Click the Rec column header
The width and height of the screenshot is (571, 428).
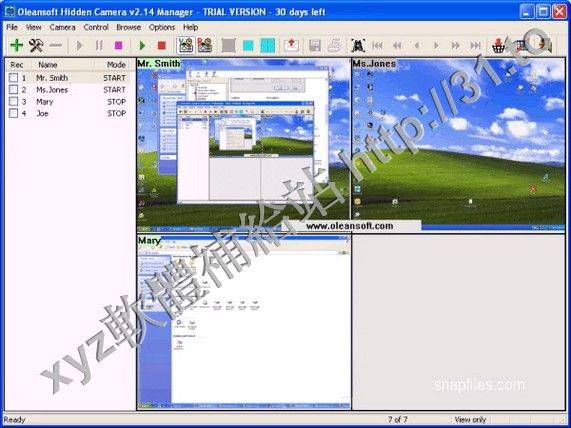(x=17, y=65)
